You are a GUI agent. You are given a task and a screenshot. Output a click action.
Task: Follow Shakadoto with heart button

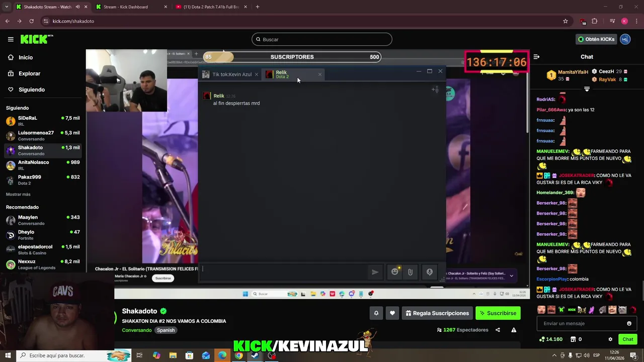[392, 313]
